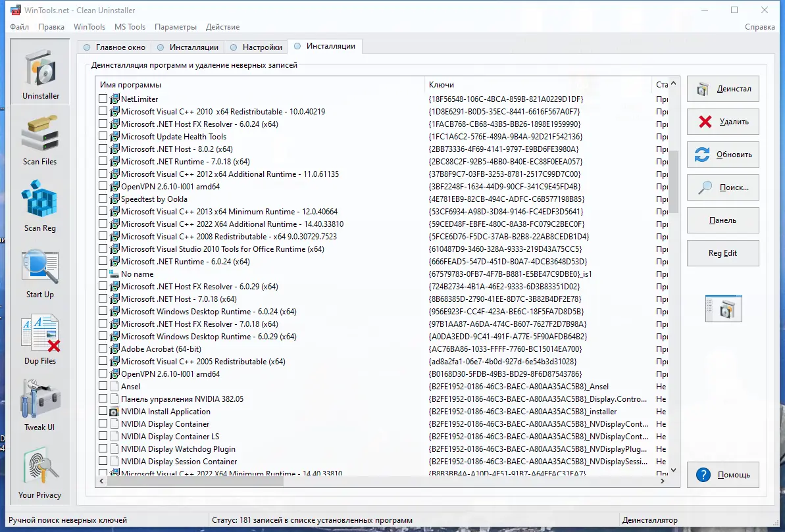This screenshot has width=785, height=532.
Task: Click the Помощь help button
Action: (x=723, y=474)
